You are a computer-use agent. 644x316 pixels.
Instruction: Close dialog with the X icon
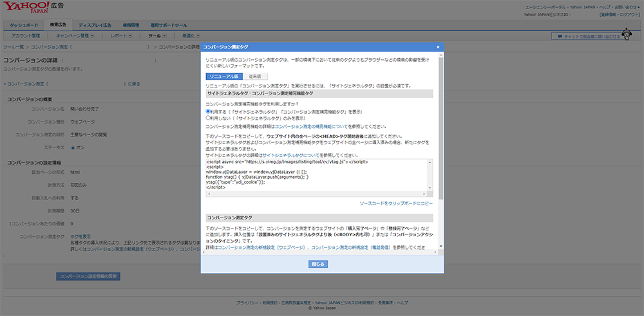tap(438, 47)
